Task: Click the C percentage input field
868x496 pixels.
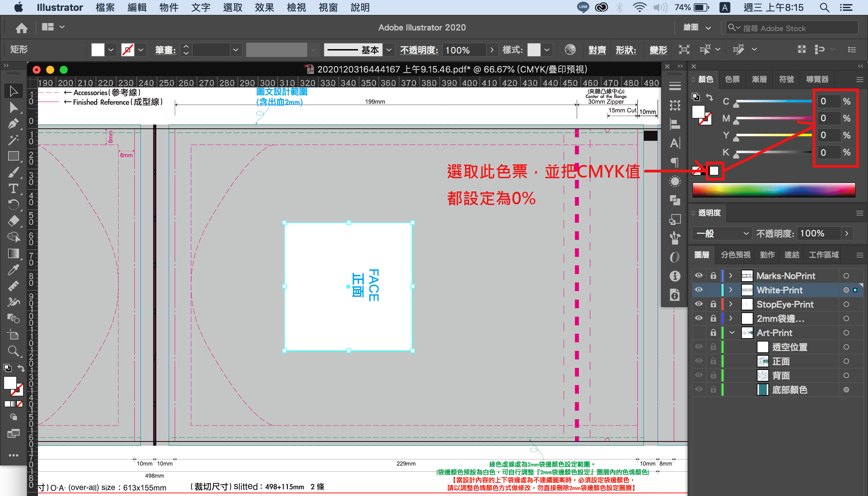Action: coord(828,102)
